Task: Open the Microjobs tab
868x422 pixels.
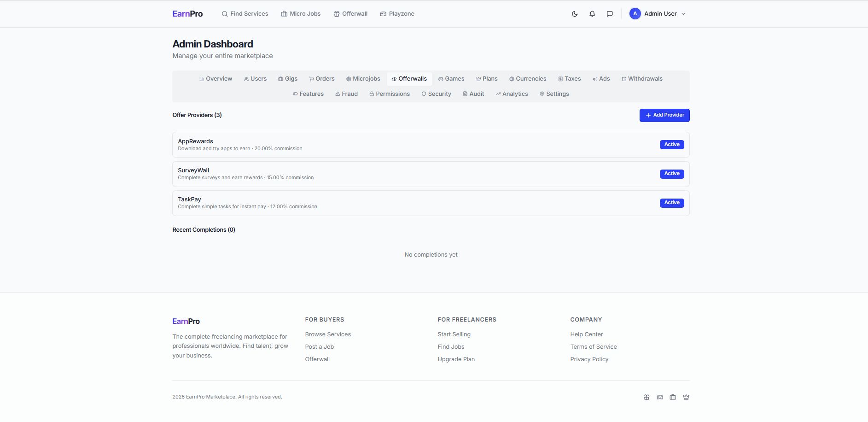Action: point(363,79)
